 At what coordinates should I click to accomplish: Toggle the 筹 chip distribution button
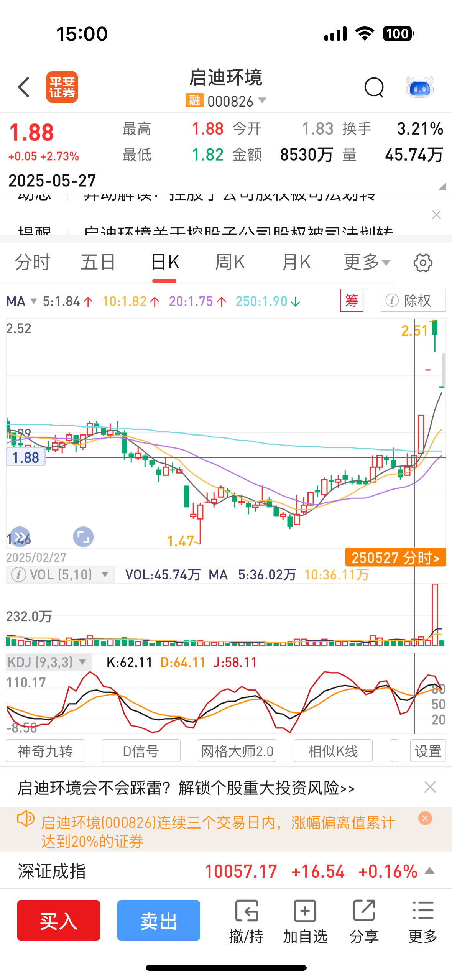(x=352, y=300)
